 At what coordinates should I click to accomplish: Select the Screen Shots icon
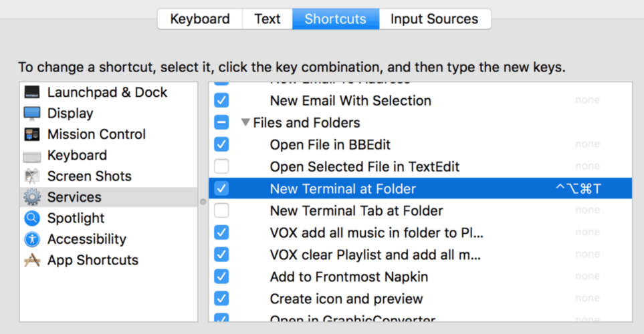(32, 176)
